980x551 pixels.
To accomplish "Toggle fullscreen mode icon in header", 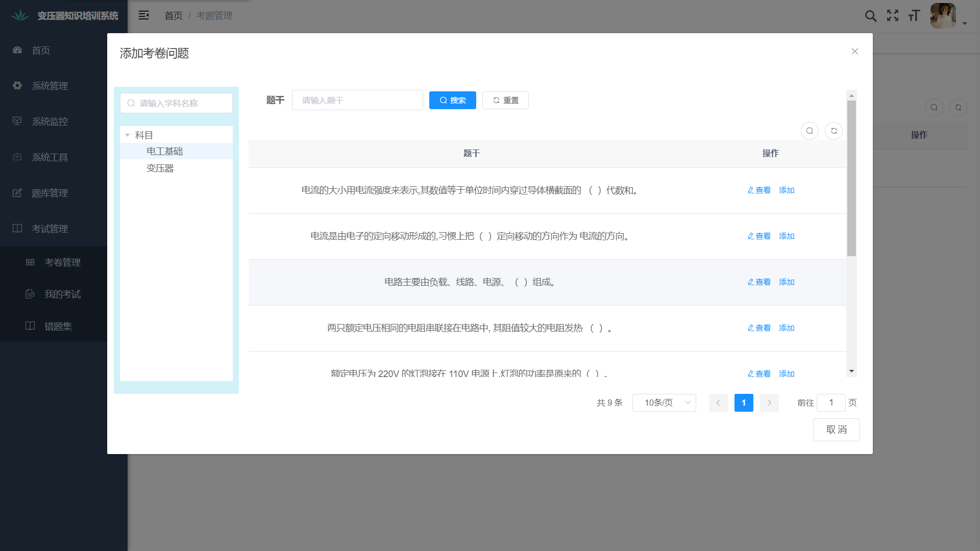I will pyautogui.click(x=893, y=16).
